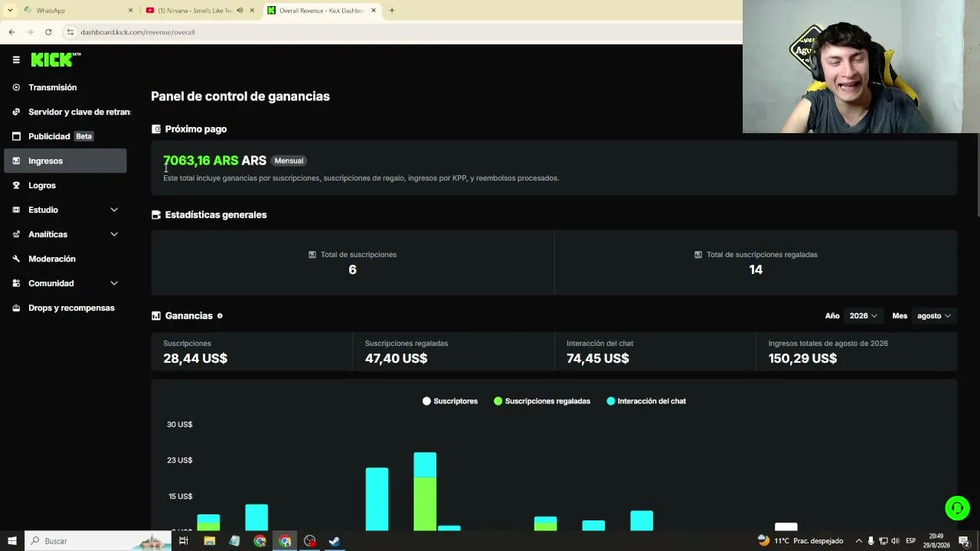Screen dimensions: 980x551
Task: Toggle the Interacción del chat legend series
Action: 646,401
